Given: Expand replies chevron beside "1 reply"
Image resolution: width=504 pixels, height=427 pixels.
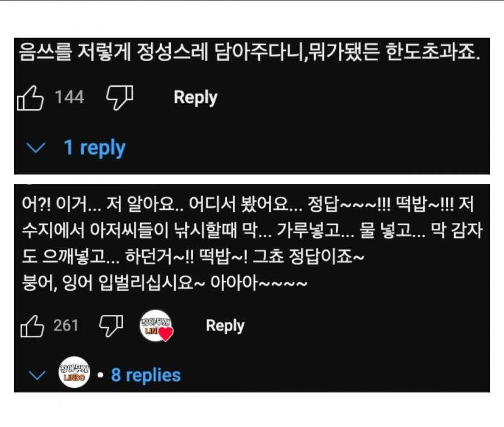Looking at the screenshot, I should [36, 148].
